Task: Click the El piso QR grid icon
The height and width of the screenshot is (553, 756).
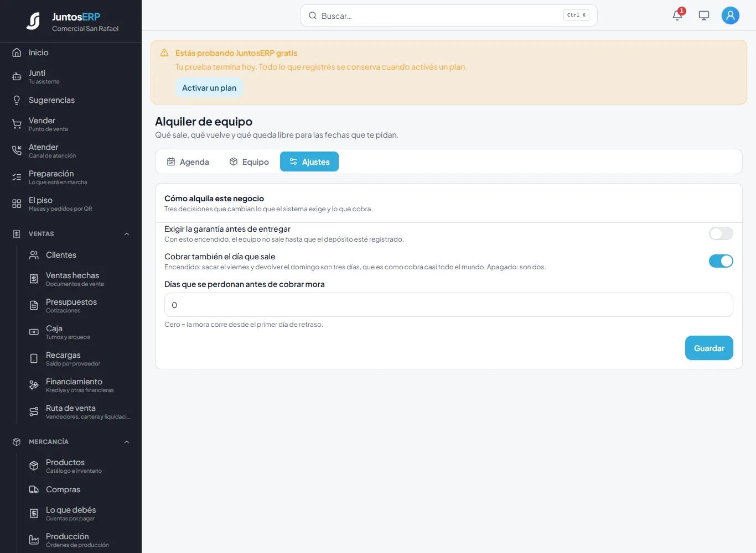Action: click(17, 204)
